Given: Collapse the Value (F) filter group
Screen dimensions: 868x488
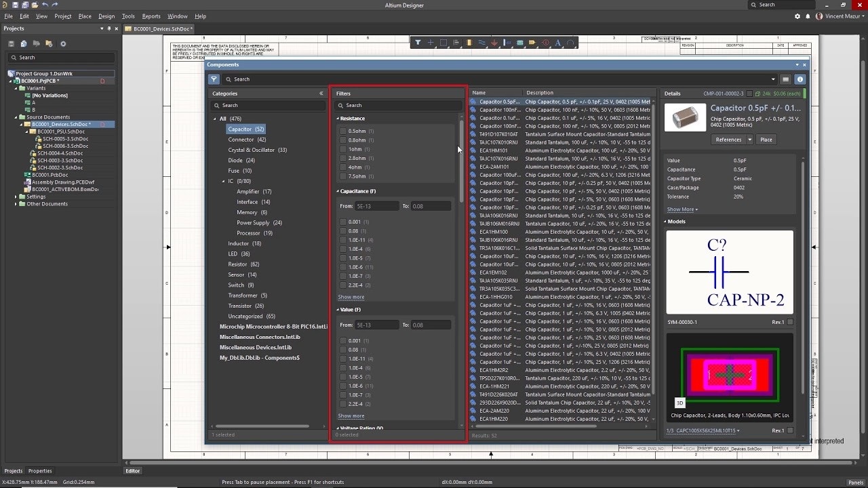Looking at the screenshot, I should (x=338, y=310).
